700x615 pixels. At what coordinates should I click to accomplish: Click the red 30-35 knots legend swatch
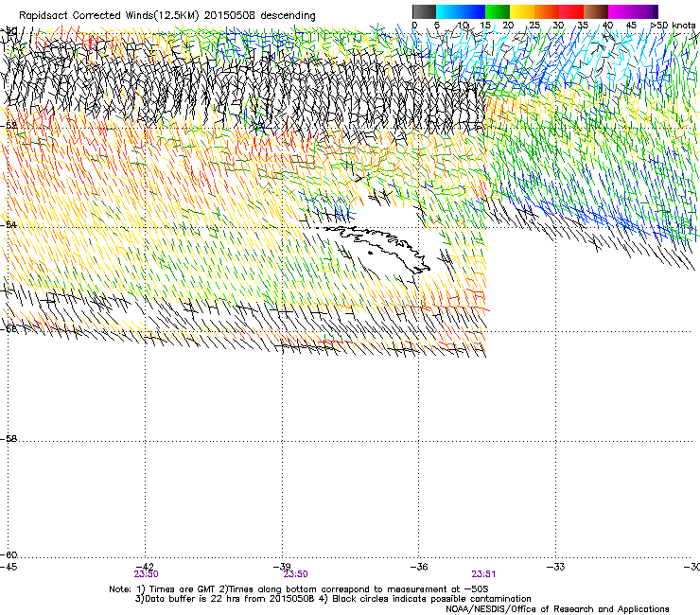click(x=571, y=11)
